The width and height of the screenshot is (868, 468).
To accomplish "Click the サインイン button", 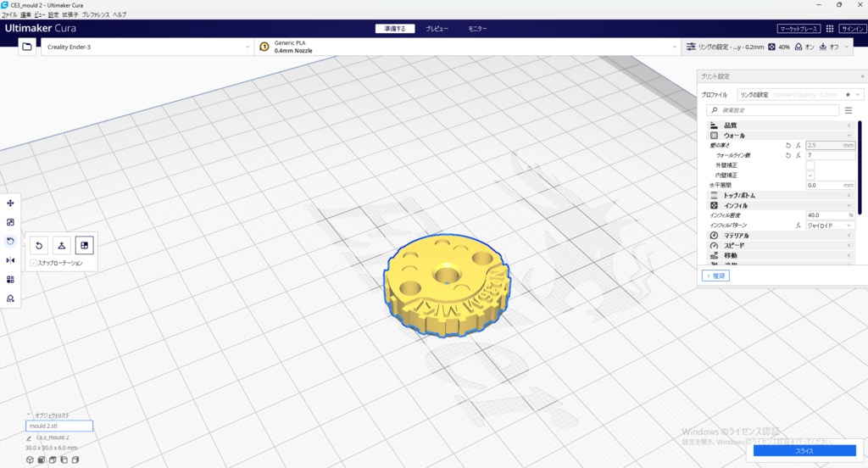I will (x=852, y=29).
